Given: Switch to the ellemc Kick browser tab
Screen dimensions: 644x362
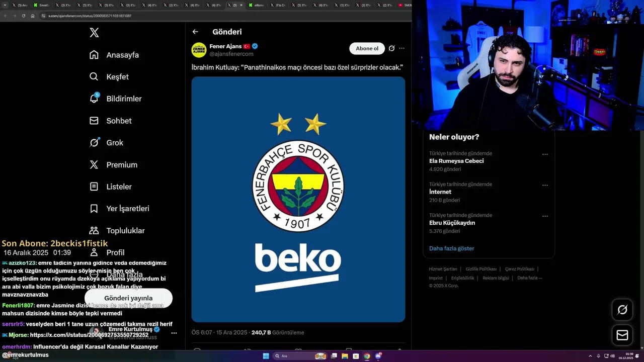Looking at the screenshot, I should pos(257,5).
